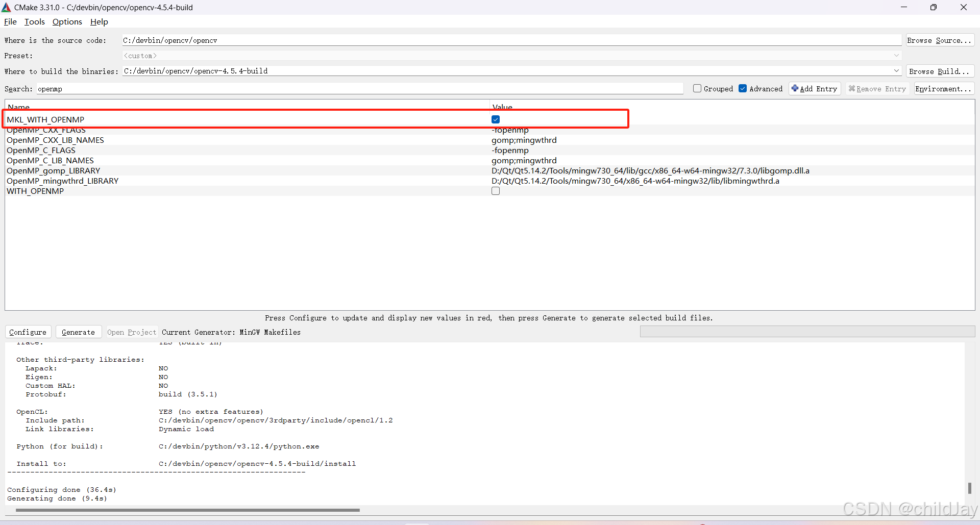Check the WITH_OPENMP value checkbox
The image size is (980, 525).
tap(496, 191)
